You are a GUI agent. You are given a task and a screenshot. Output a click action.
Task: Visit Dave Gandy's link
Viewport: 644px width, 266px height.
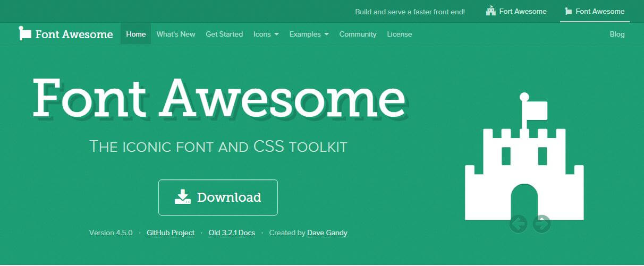point(327,233)
